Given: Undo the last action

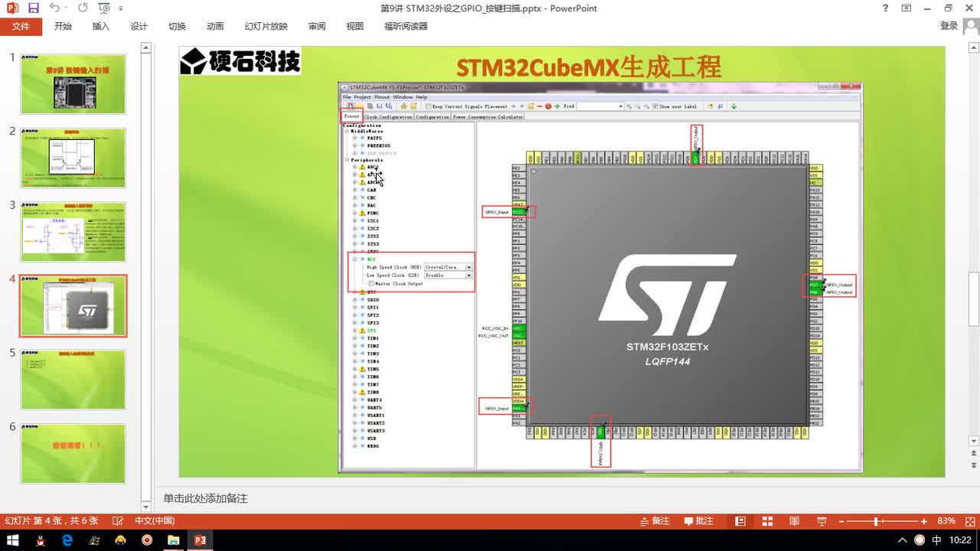Looking at the screenshot, I should click(54, 8).
